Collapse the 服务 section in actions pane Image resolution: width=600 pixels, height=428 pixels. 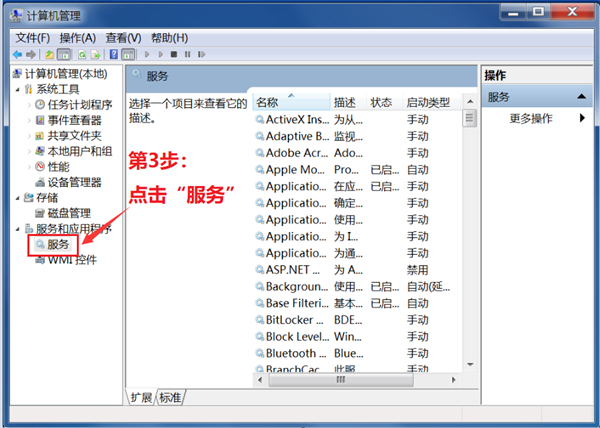coord(582,96)
